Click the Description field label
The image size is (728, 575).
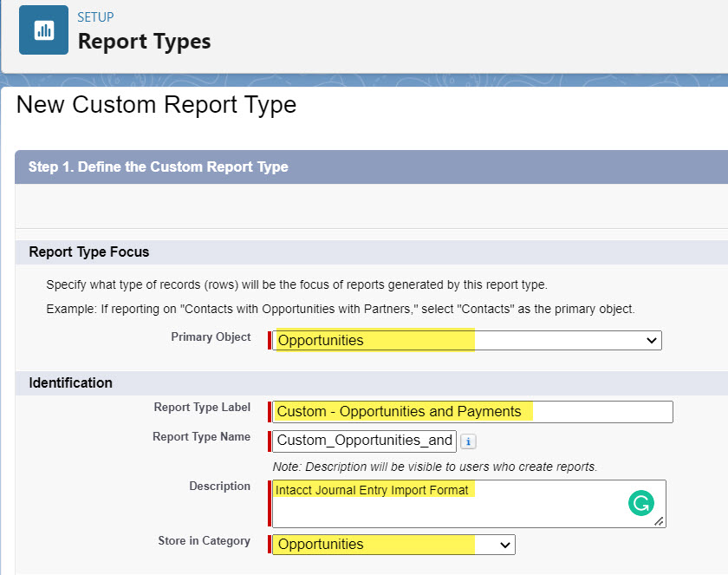[219, 487]
